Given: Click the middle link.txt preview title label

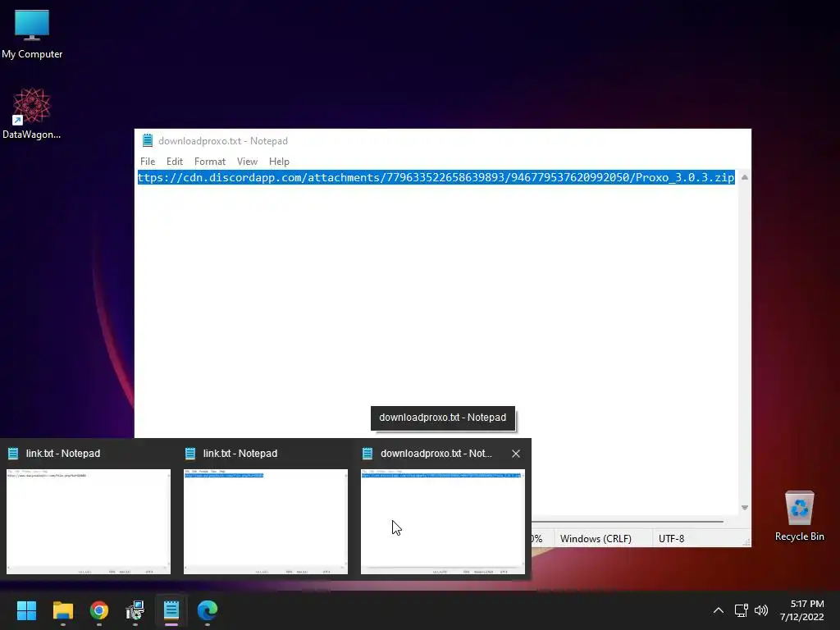Looking at the screenshot, I should 240,453.
